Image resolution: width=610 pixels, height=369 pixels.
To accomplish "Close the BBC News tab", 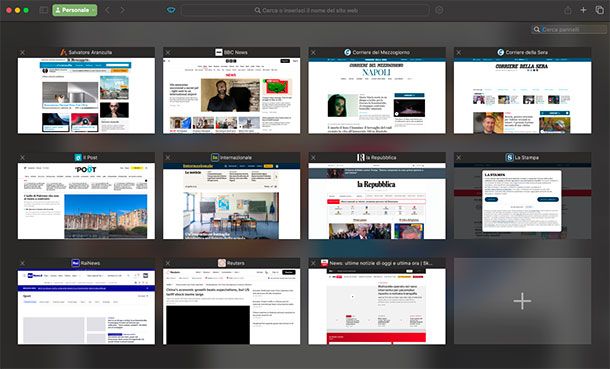I will [168, 52].
